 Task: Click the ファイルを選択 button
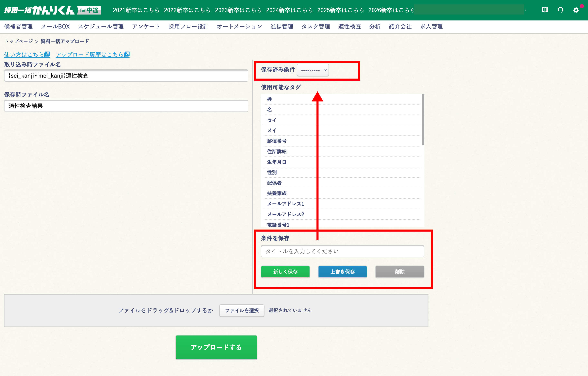pyautogui.click(x=241, y=311)
